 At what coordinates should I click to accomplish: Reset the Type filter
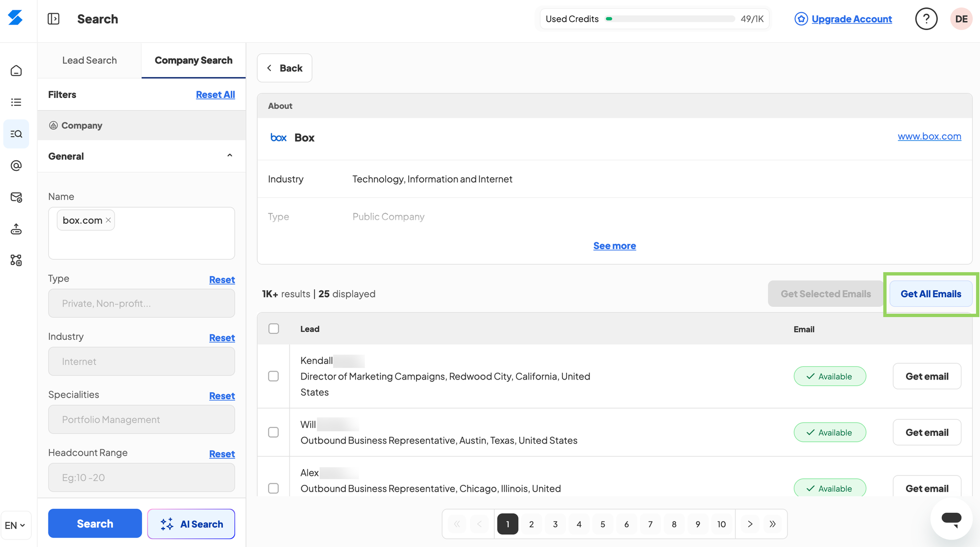(222, 280)
